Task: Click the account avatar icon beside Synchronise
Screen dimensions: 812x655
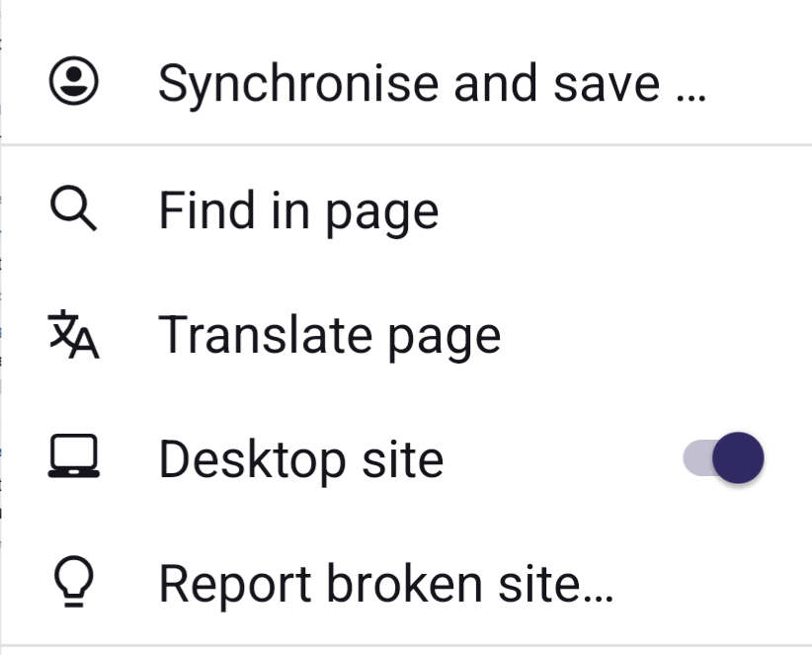Action: 74,81
